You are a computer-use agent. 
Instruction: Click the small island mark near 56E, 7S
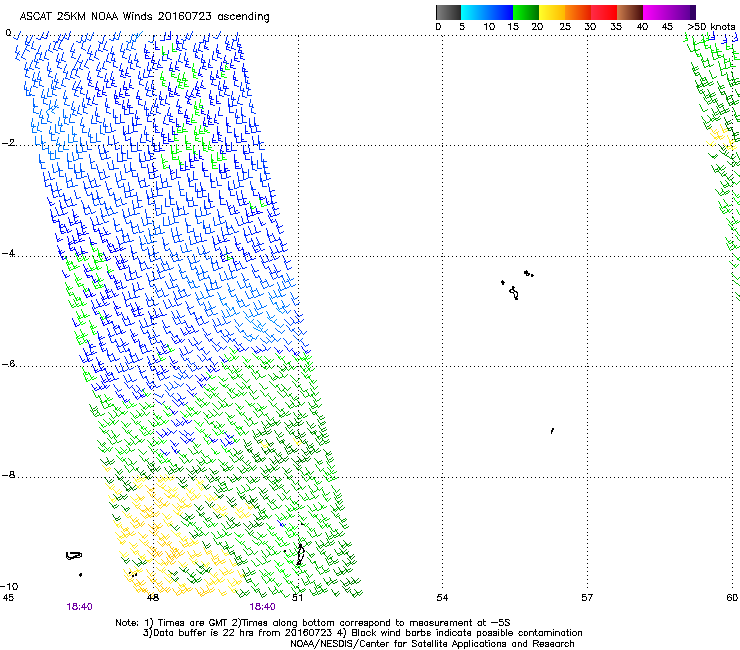[552, 431]
